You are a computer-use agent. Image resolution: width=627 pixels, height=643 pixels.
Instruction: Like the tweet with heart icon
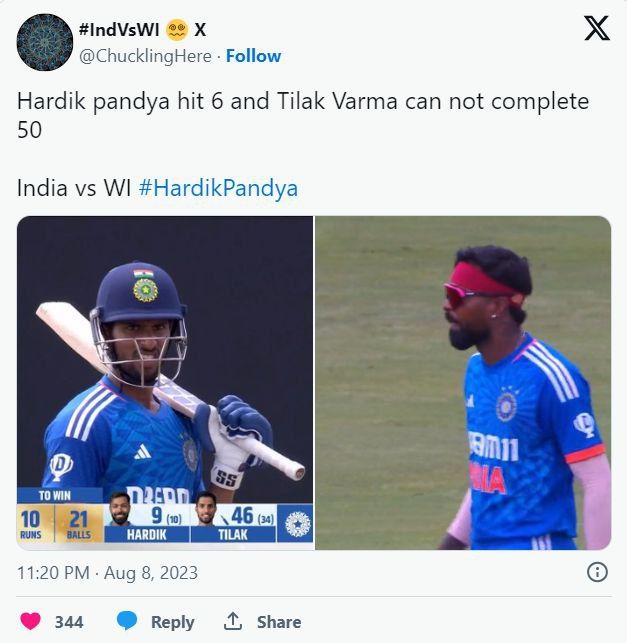point(30,621)
